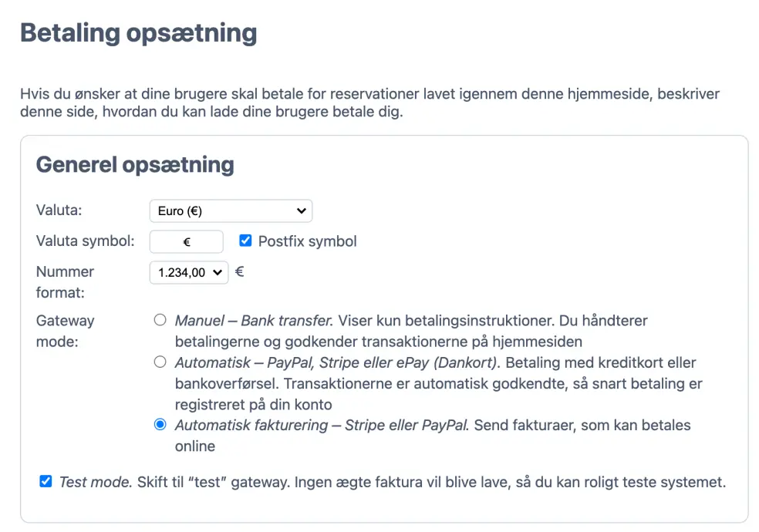Image resolution: width=759 pixels, height=532 pixels.
Task: Select Manuel – Bank transfer gateway mode
Action: pyautogui.click(x=160, y=320)
